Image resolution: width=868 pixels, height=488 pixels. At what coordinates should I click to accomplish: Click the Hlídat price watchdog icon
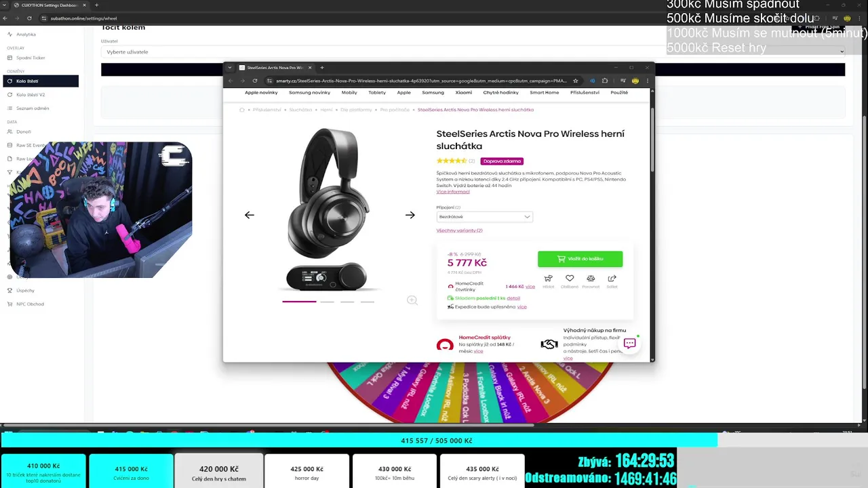click(548, 279)
